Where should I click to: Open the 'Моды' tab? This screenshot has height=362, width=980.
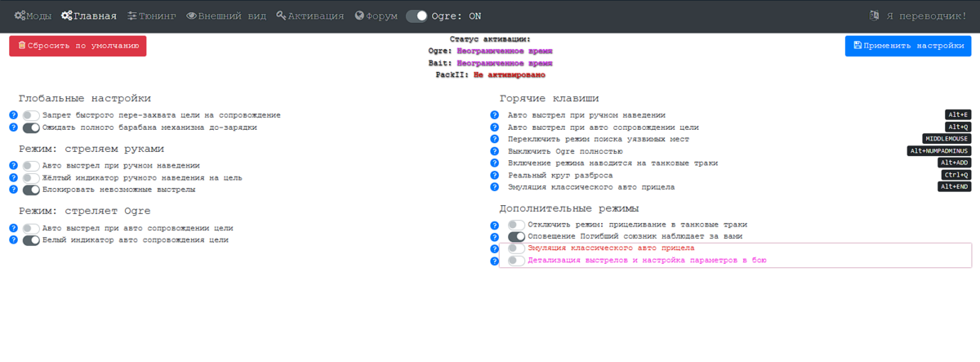point(32,16)
